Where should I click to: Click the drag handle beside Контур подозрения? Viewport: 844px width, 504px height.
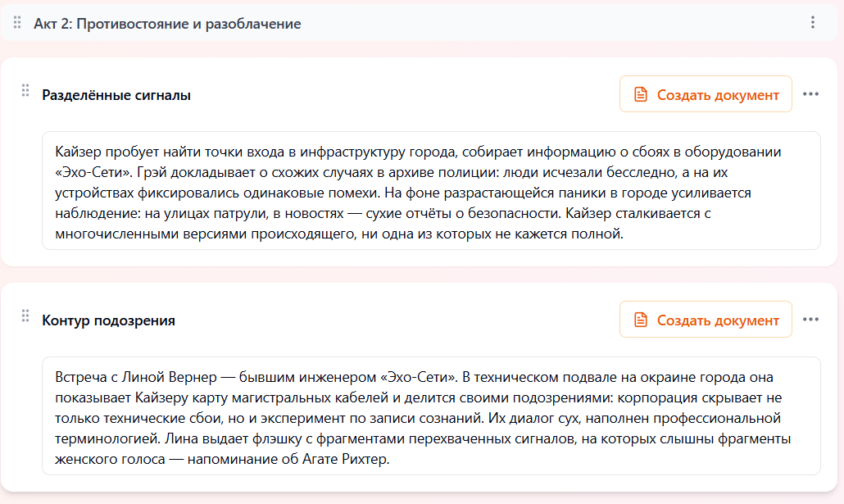coord(25,316)
